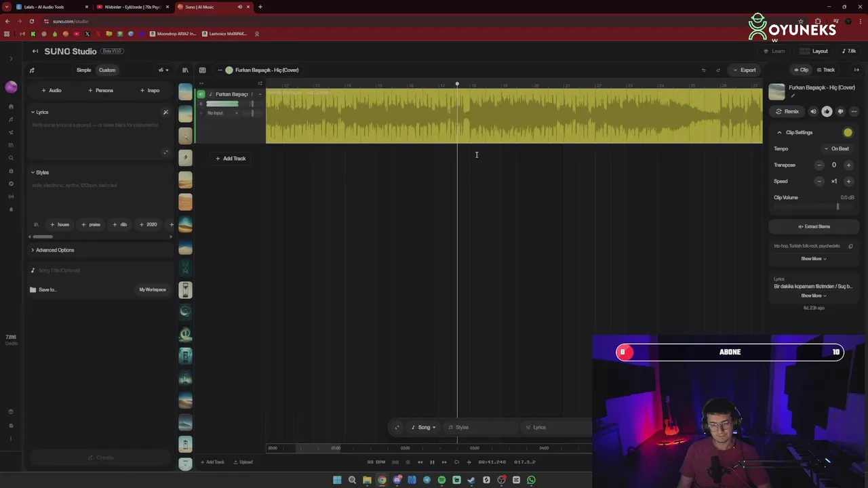This screenshot has height=488, width=868.
Task: Toggle loop in transport bar
Action: point(456,462)
